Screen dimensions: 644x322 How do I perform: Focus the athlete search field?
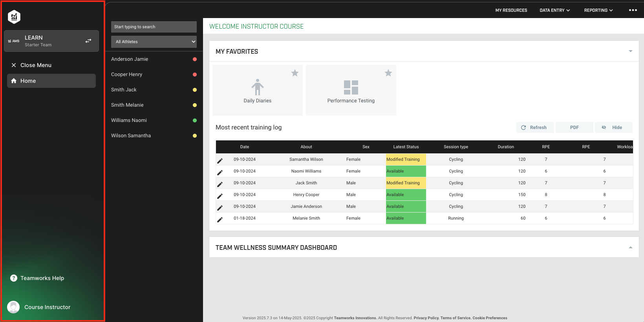[x=154, y=27]
